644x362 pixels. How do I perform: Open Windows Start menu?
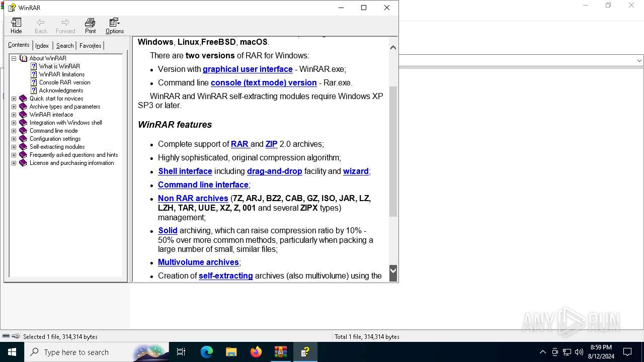pyautogui.click(x=12, y=352)
